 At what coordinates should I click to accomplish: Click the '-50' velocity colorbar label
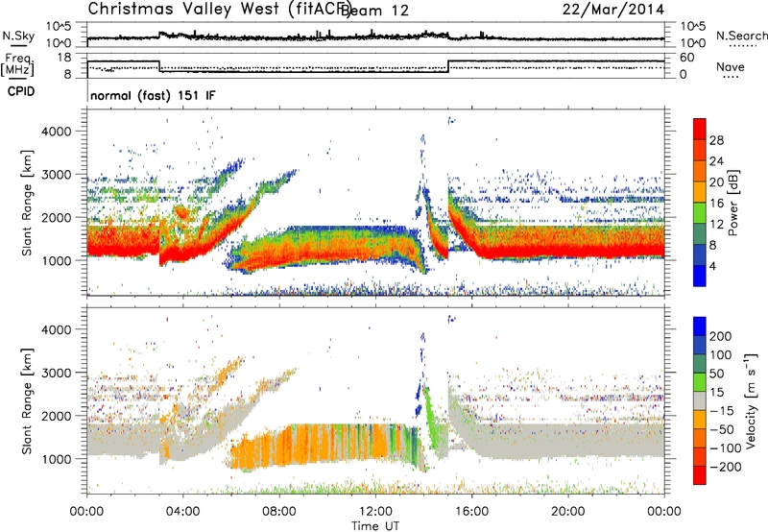[722, 429]
